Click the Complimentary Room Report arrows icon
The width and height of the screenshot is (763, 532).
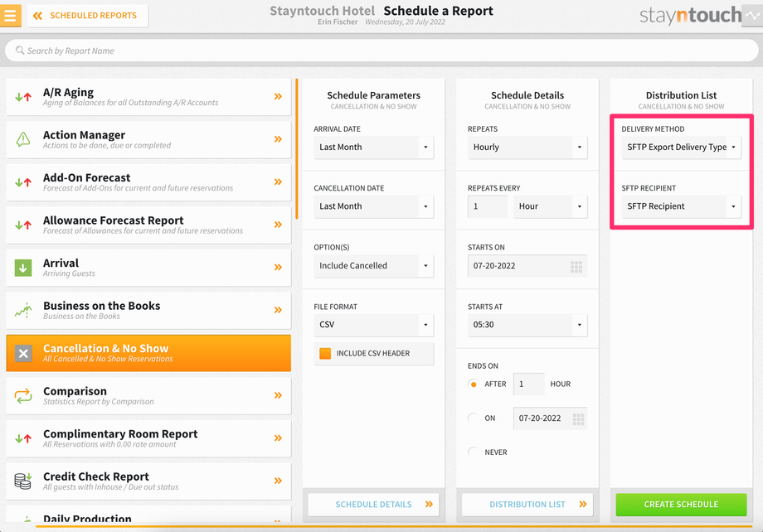[23, 438]
